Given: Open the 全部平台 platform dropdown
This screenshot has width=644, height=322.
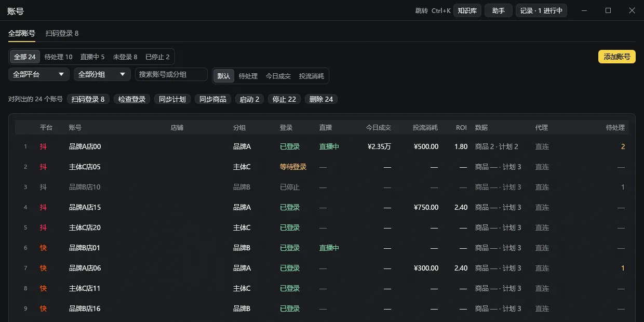Looking at the screenshot, I should pyautogui.click(x=39, y=74).
